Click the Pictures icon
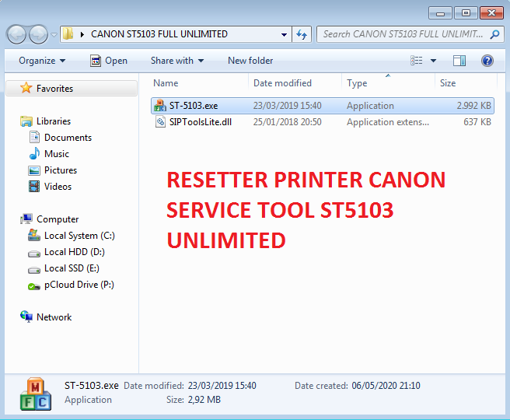This screenshot has height=420, width=510. pyautogui.click(x=34, y=170)
